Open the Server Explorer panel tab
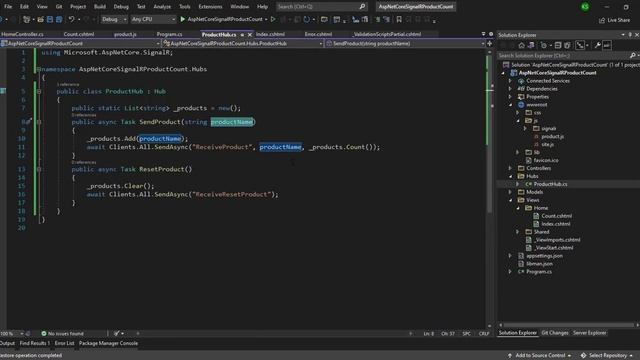The height and width of the screenshot is (360, 640). click(x=589, y=333)
